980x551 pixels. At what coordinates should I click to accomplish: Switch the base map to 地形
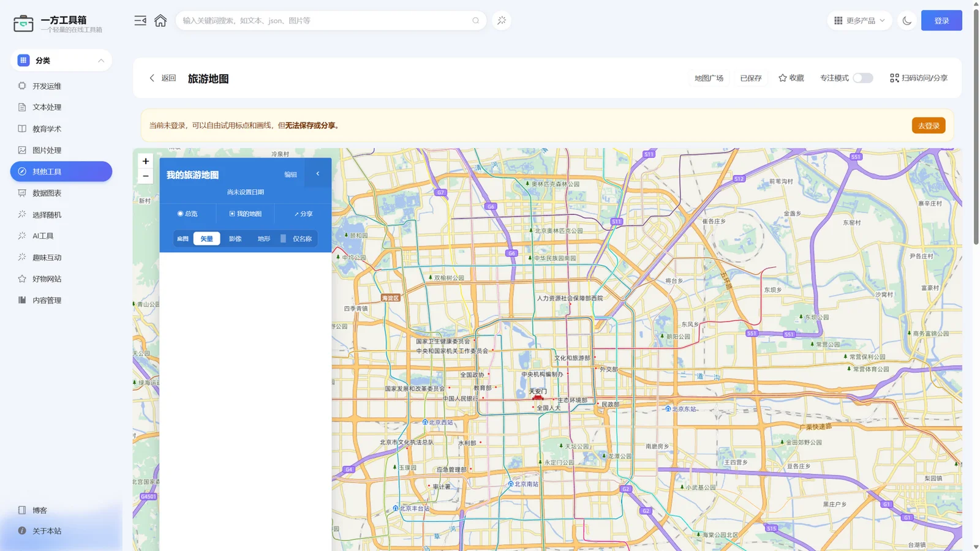click(264, 239)
